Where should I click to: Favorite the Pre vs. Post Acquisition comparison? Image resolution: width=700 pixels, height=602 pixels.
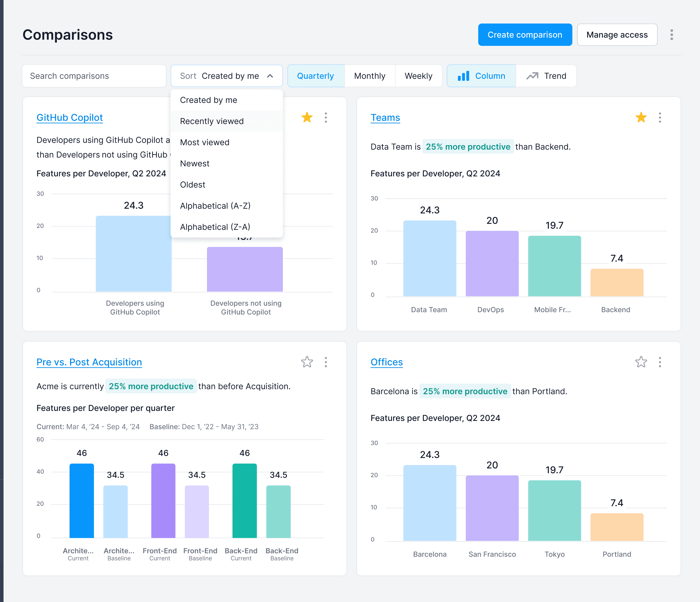tap(307, 362)
